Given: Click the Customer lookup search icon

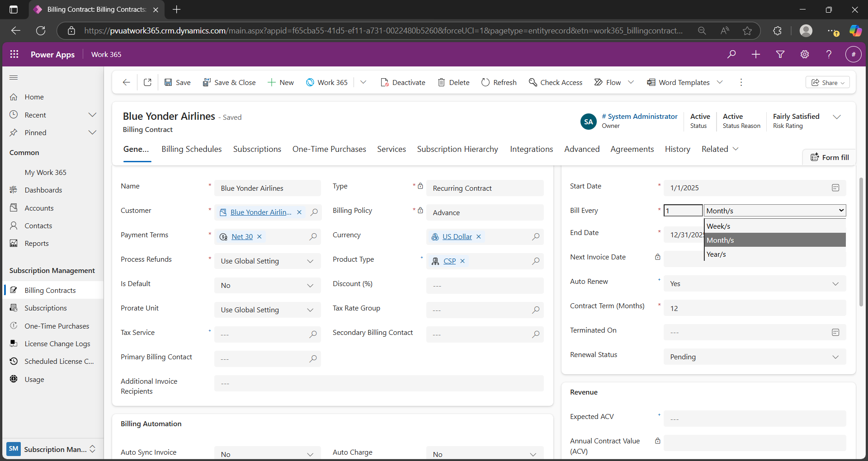Looking at the screenshot, I should tap(314, 212).
